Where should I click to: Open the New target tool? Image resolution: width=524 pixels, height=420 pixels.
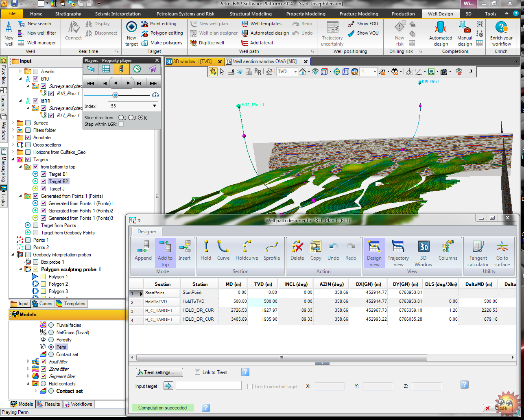pyautogui.click(x=131, y=33)
